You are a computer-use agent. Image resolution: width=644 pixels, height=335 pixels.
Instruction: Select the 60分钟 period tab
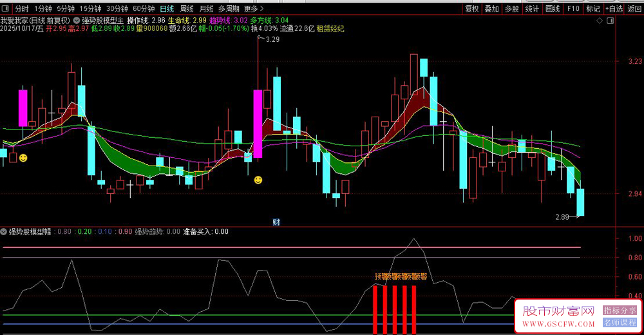(x=144, y=9)
